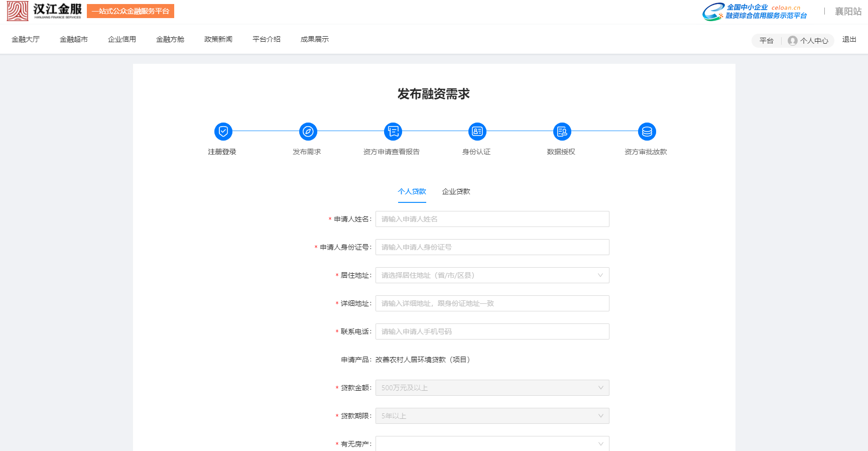The height and width of the screenshot is (451, 868).
Task: Click the 个人中心 avatar icon
Action: [x=792, y=41]
